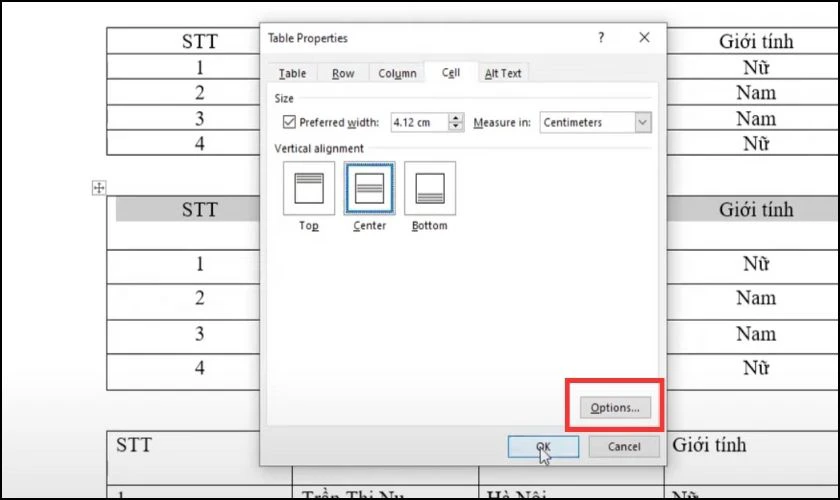Switch to the Table tab

pyautogui.click(x=292, y=73)
